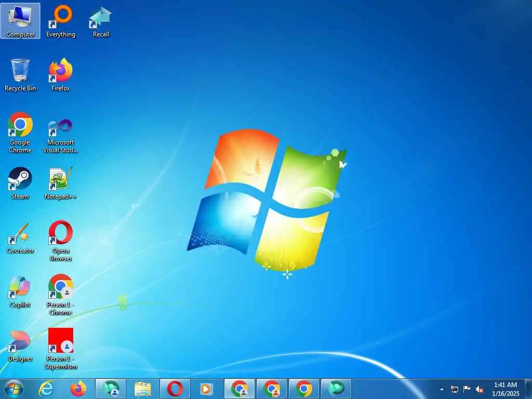Open Action Center flag icon
532x399 pixels.
pos(467,389)
